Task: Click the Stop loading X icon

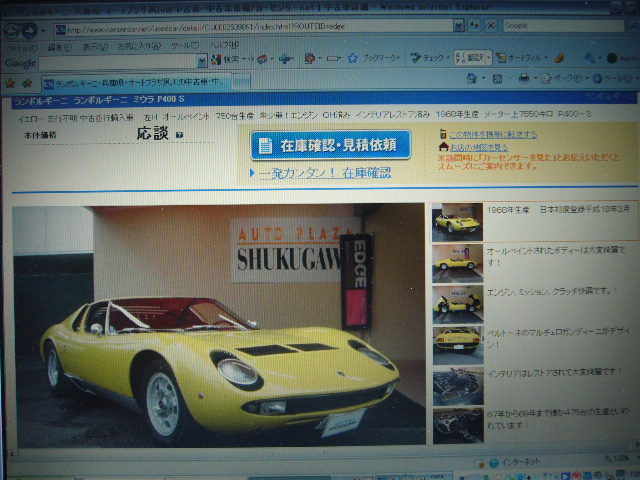Action: tap(491, 26)
